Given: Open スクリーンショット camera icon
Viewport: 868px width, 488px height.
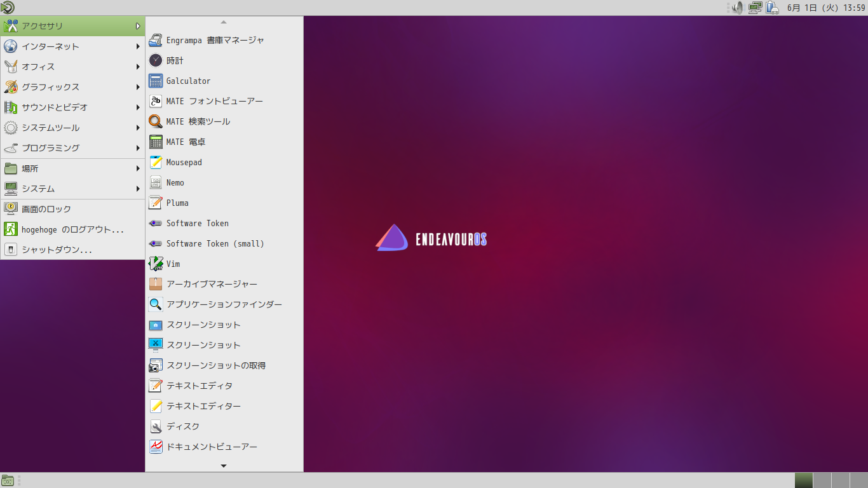Looking at the screenshot, I should pos(156,325).
